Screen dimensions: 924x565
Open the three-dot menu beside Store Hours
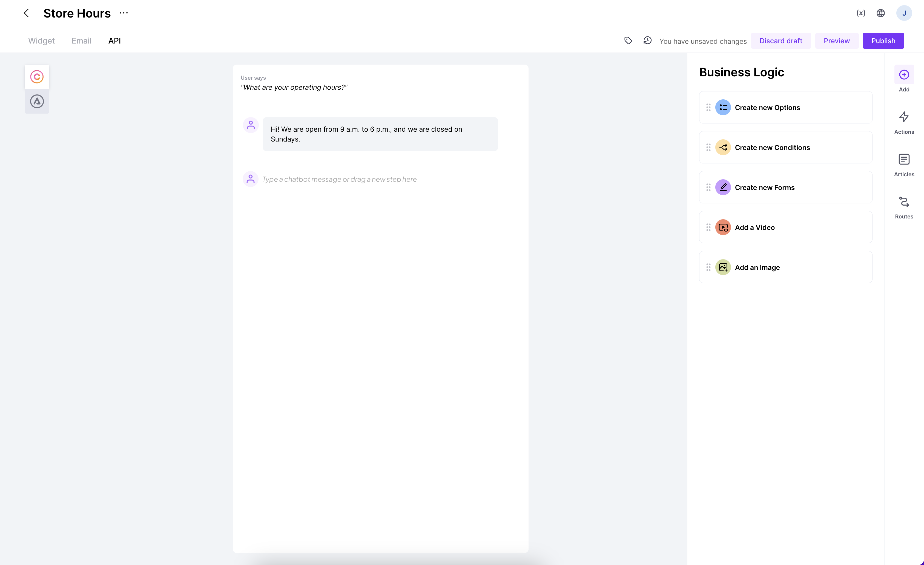point(124,13)
